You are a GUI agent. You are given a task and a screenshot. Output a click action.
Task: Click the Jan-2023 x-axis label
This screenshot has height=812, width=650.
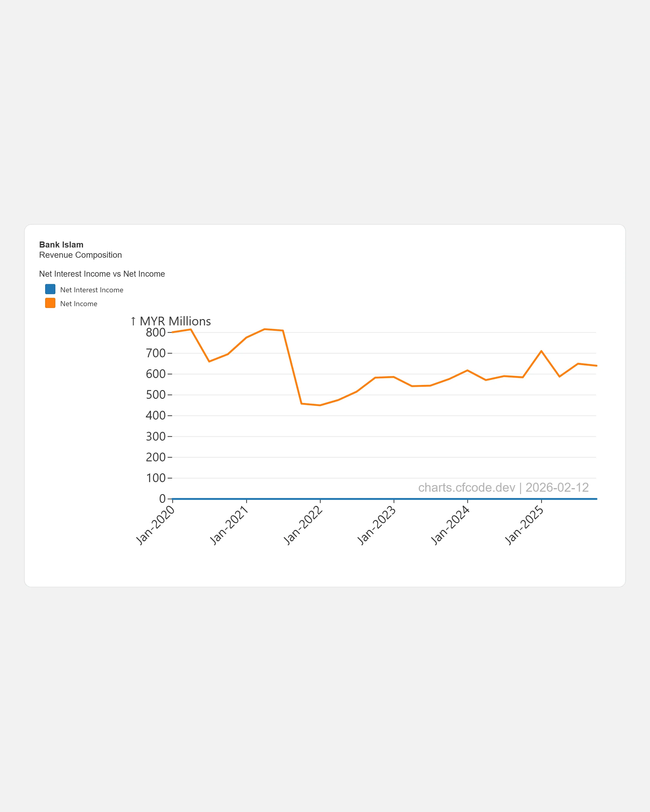pos(377,525)
